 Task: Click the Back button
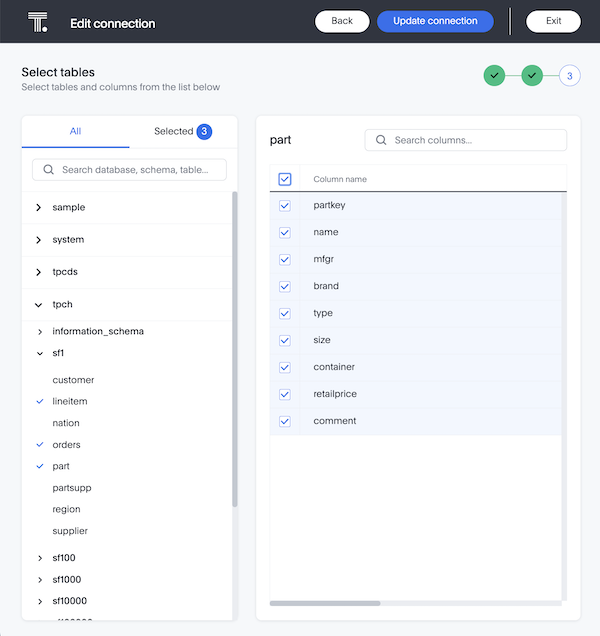click(x=342, y=21)
